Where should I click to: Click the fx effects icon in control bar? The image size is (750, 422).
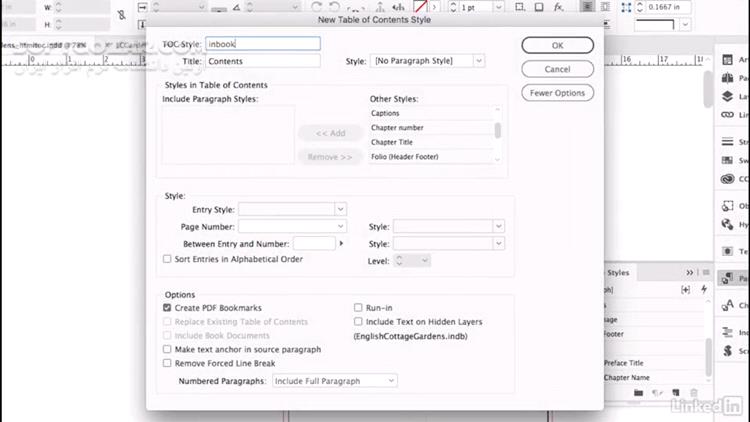point(558,7)
